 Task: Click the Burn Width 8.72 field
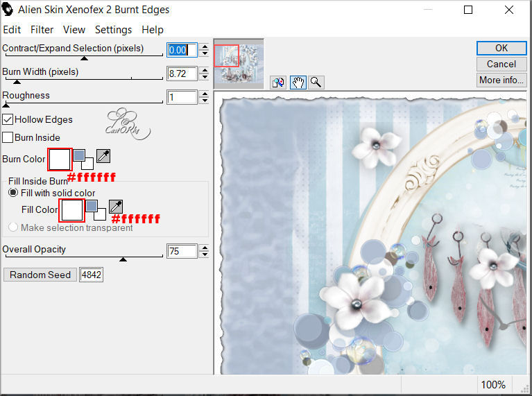click(x=182, y=74)
